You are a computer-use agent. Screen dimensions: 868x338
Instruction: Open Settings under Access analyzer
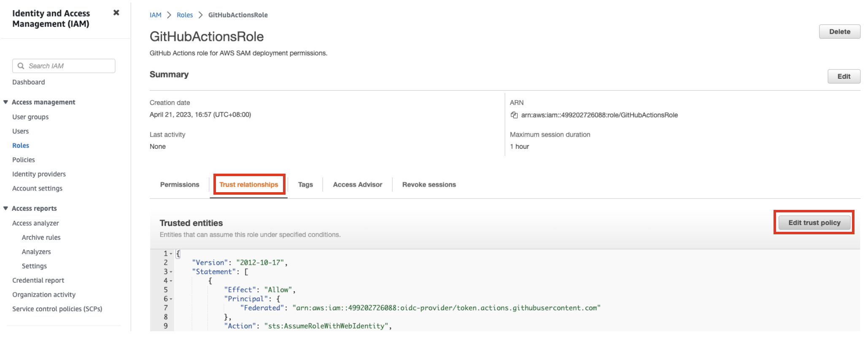(x=34, y=266)
